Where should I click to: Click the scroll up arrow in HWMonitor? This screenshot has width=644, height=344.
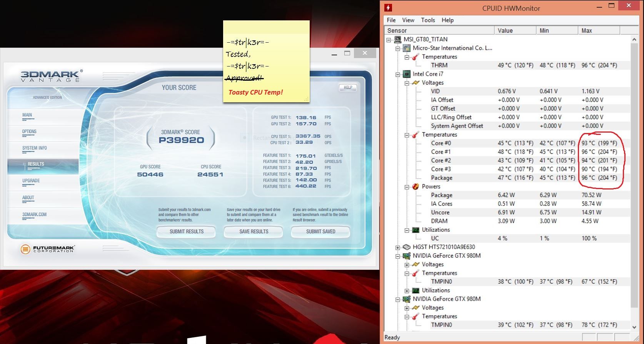634,39
